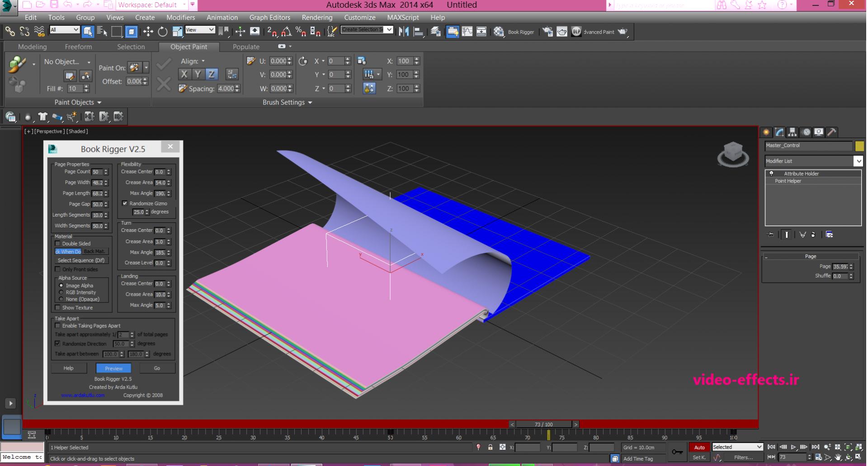Open the MAXScript menu
Screen dimensions: 868x466
coord(403,18)
